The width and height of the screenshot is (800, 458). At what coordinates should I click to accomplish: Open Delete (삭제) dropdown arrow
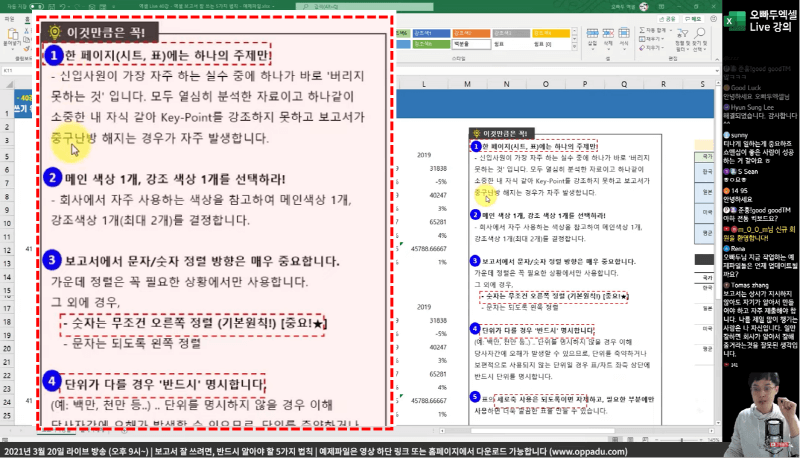point(608,49)
